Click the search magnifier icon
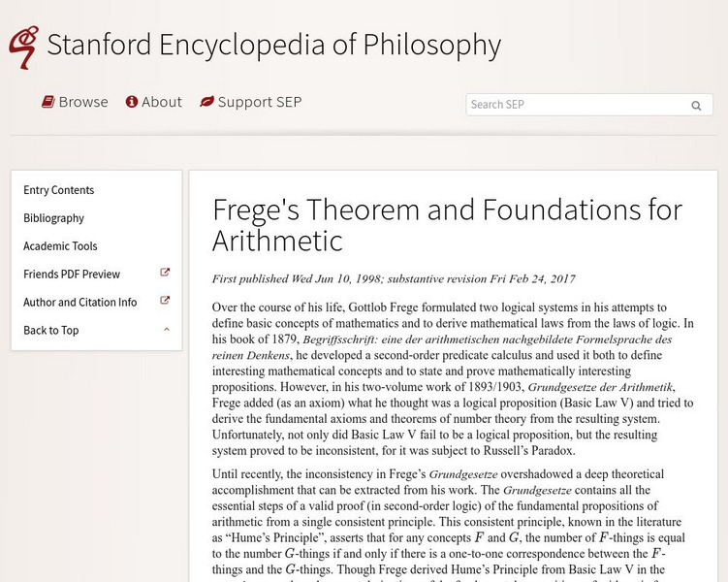 (696, 106)
